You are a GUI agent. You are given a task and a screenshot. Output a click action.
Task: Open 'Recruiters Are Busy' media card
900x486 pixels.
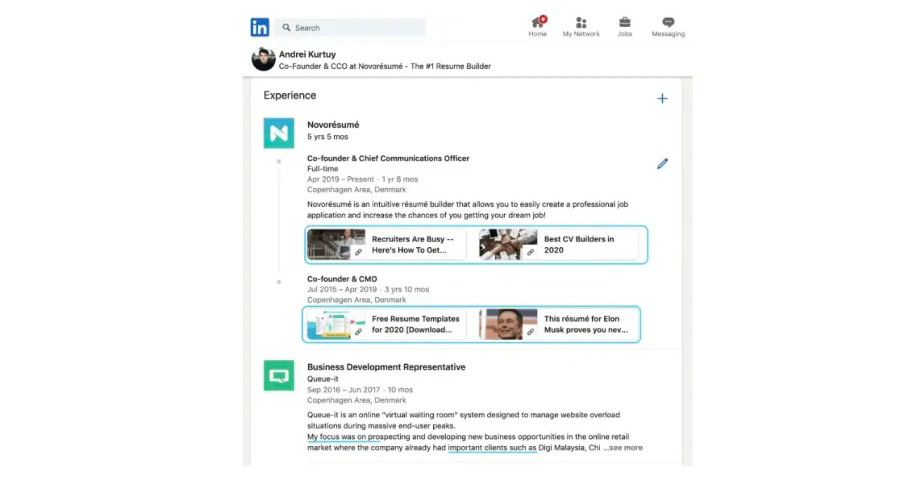pyautogui.click(x=386, y=244)
